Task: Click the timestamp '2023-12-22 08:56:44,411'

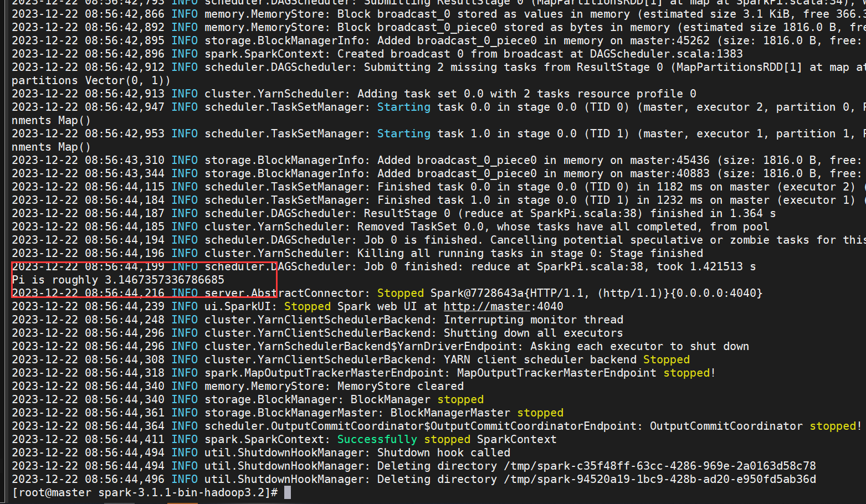Action: [x=88, y=439]
